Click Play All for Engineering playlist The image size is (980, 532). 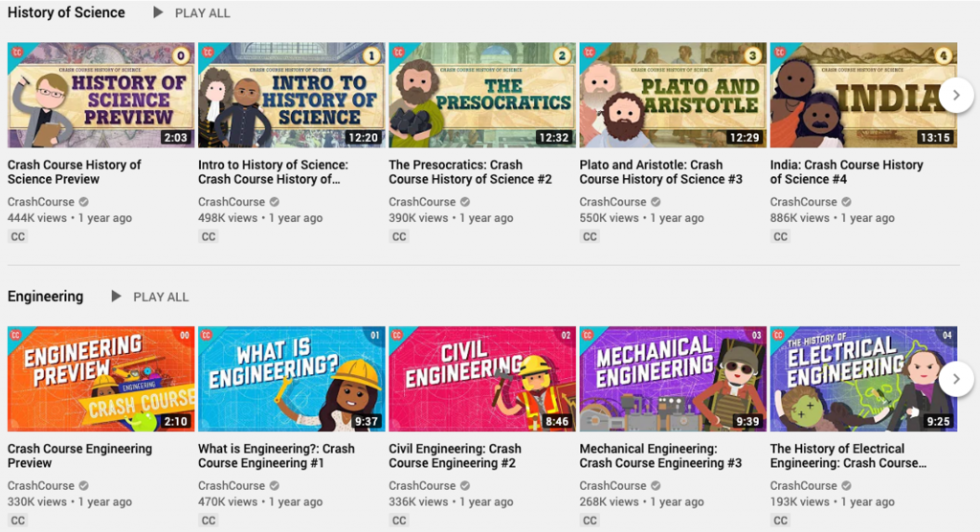(x=150, y=297)
